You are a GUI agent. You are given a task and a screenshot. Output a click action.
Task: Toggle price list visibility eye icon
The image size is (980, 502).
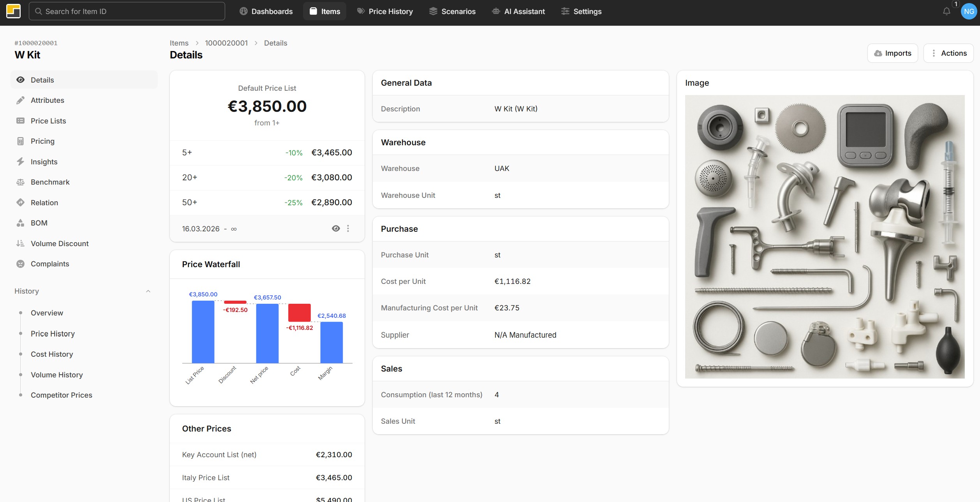tap(336, 229)
